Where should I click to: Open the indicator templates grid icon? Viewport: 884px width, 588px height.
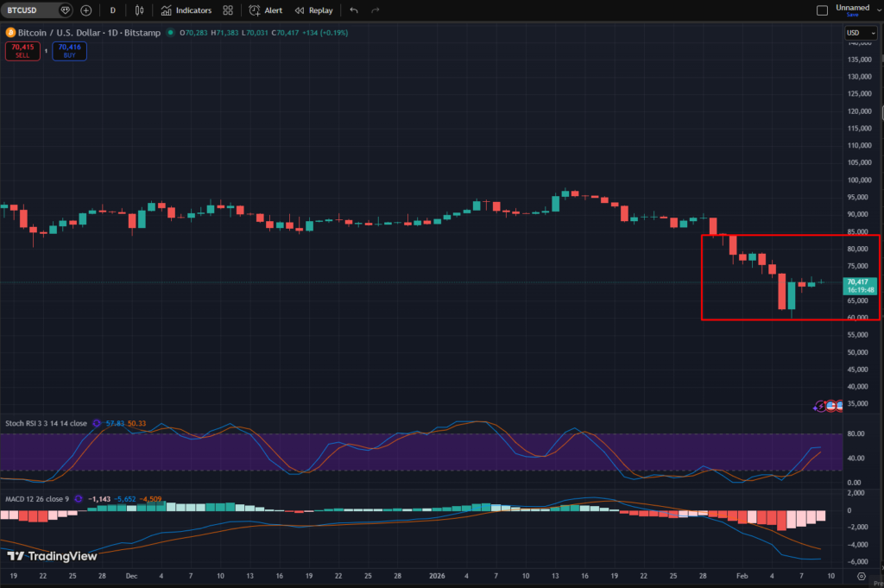pos(227,9)
